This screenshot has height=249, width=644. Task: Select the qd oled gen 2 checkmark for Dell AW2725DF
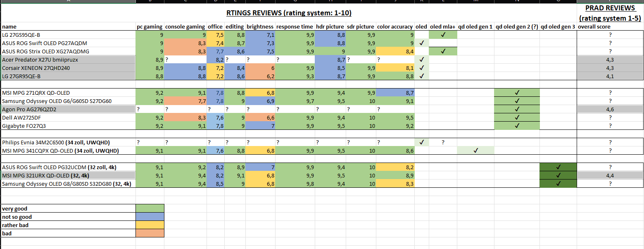(517, 117)
